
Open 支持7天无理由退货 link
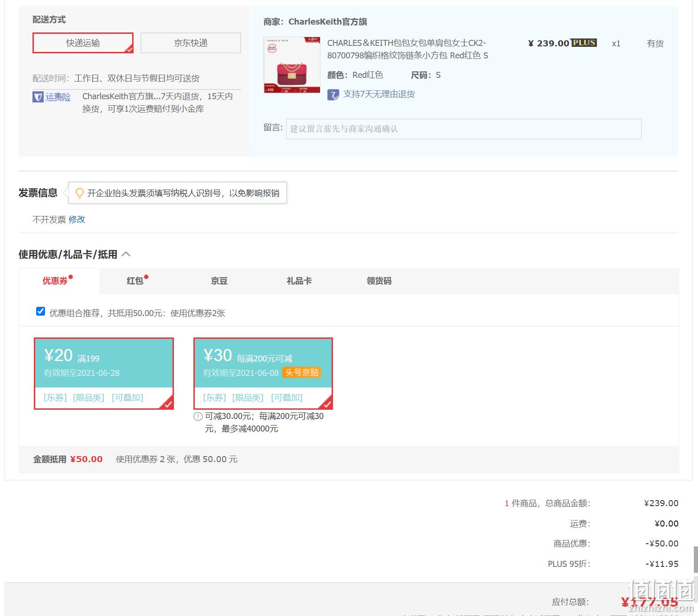(x=379, y=94)
